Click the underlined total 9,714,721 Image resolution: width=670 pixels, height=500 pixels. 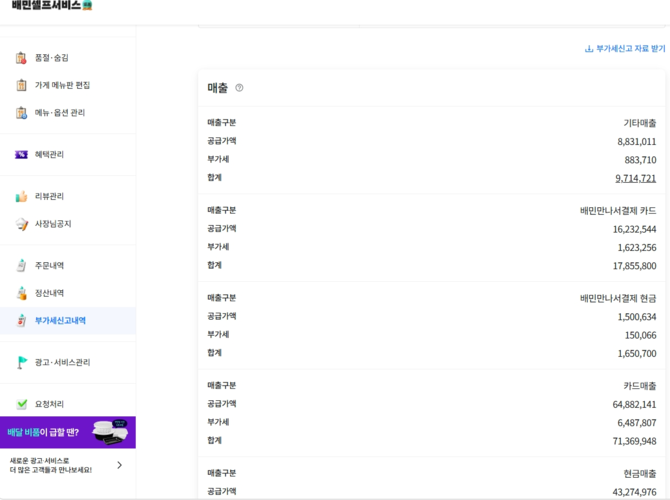[635, 178]
